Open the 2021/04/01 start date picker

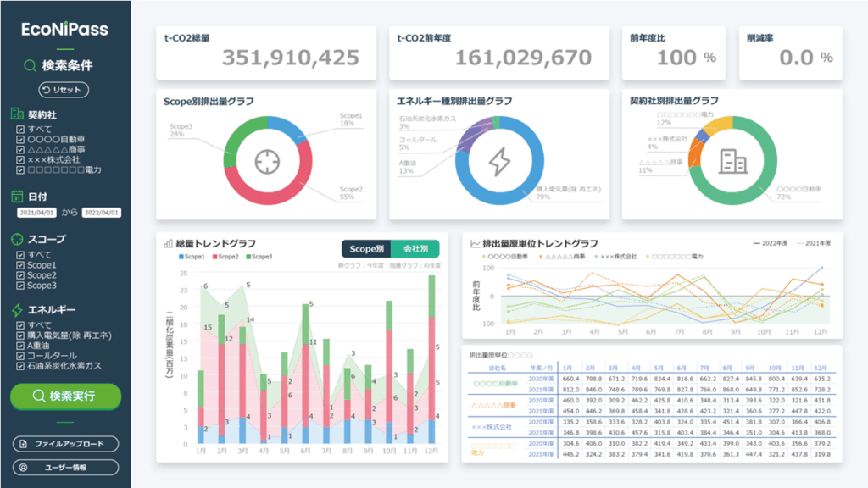coord(36,213)
